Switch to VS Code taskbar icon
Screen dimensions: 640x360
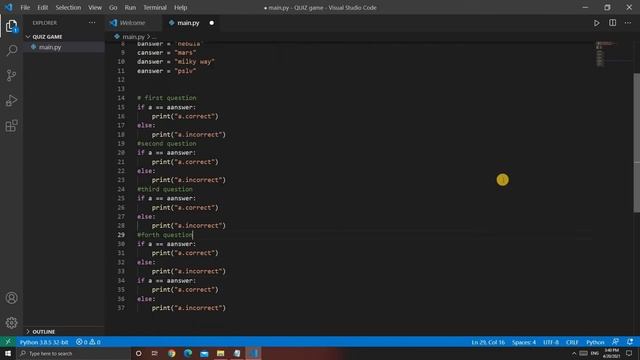point(253,353)
